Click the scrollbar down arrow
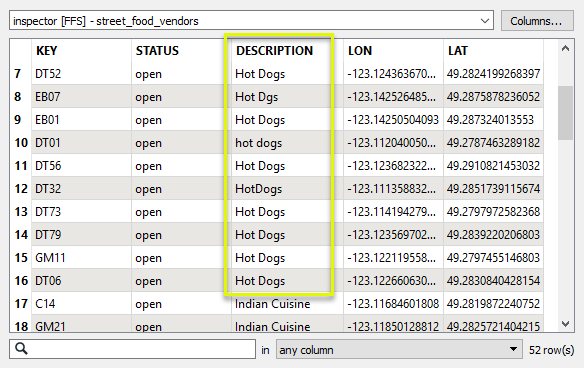584x368 pixels. [565, 324]
